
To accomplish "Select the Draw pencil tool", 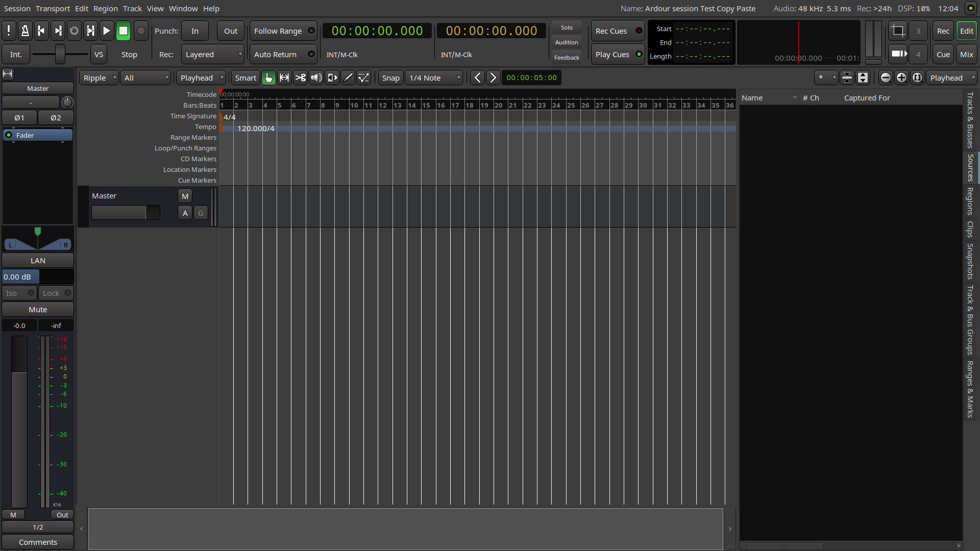I will [x=348, y=78].
